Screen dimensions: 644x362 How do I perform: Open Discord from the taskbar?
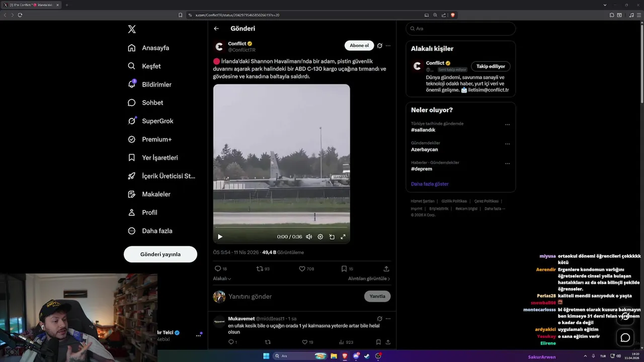point(356,356)
